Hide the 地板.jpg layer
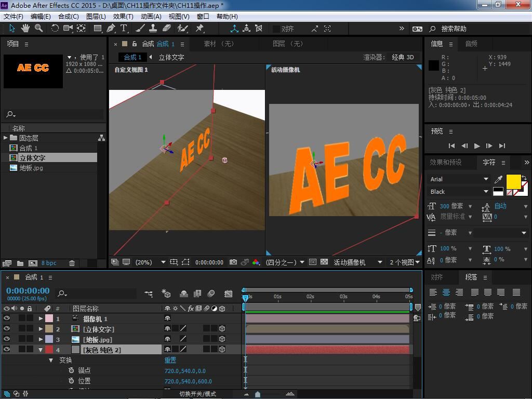 pos(7,339)
